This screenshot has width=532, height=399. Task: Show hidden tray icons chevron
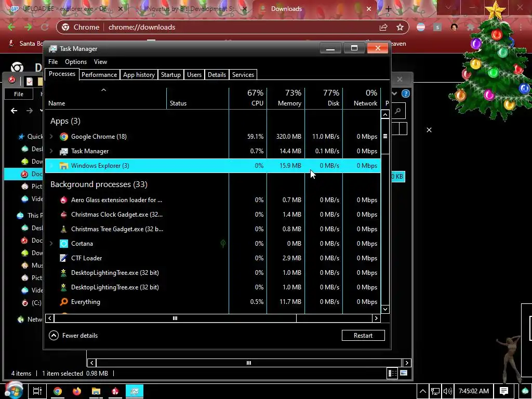pyautogui.click(x=423, y=391)
